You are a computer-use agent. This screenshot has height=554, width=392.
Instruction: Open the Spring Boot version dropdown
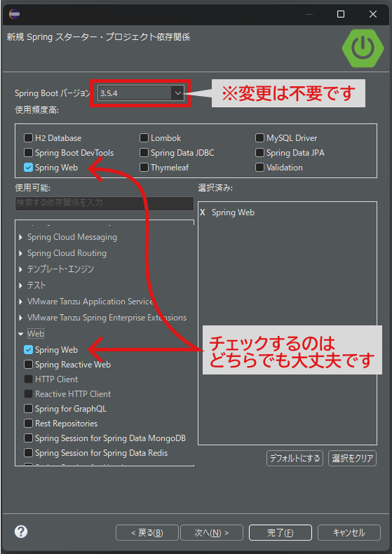tap(177, 93)
